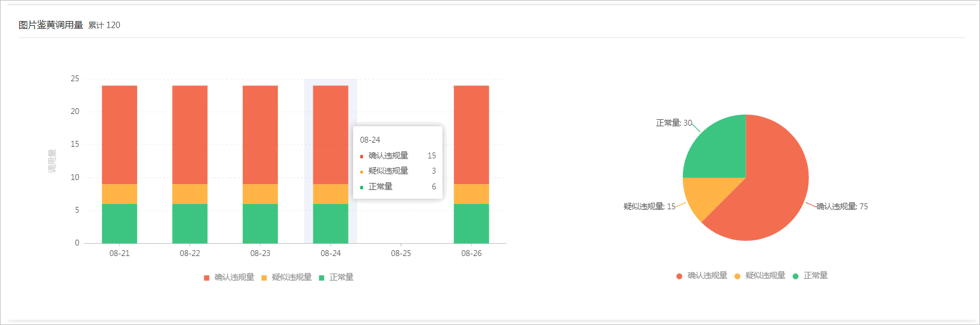980x325 pixels.
Task: Click y-axis title 调用量
Action: click(x=52, y=161)
